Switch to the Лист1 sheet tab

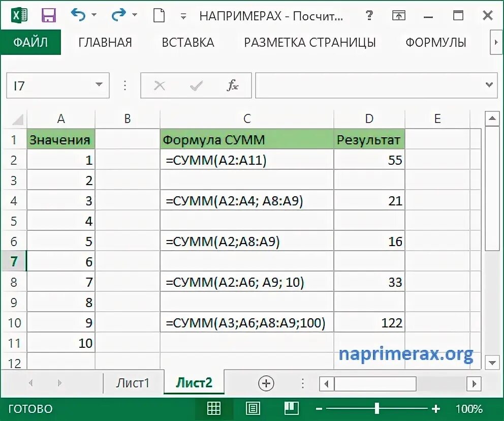coord(133,383)
